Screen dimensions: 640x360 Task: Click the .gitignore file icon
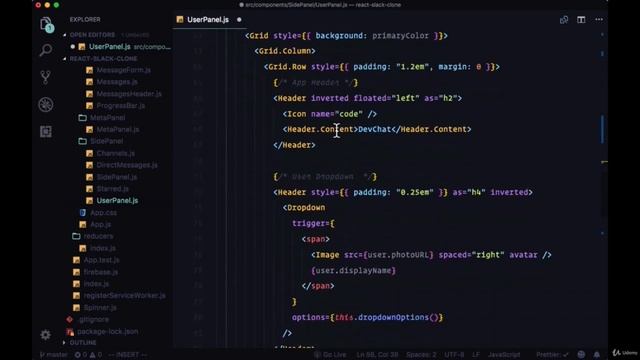tap(70, 320)
